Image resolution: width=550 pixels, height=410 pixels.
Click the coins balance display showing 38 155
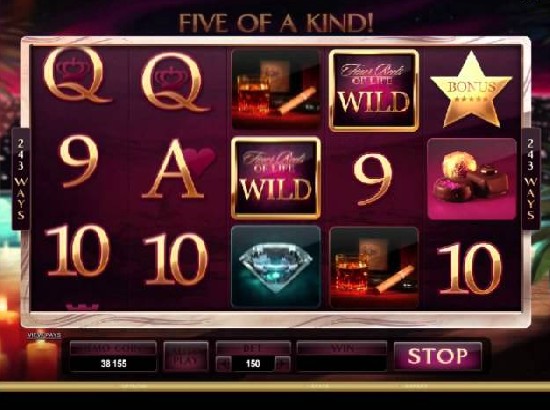coord(113,363)
